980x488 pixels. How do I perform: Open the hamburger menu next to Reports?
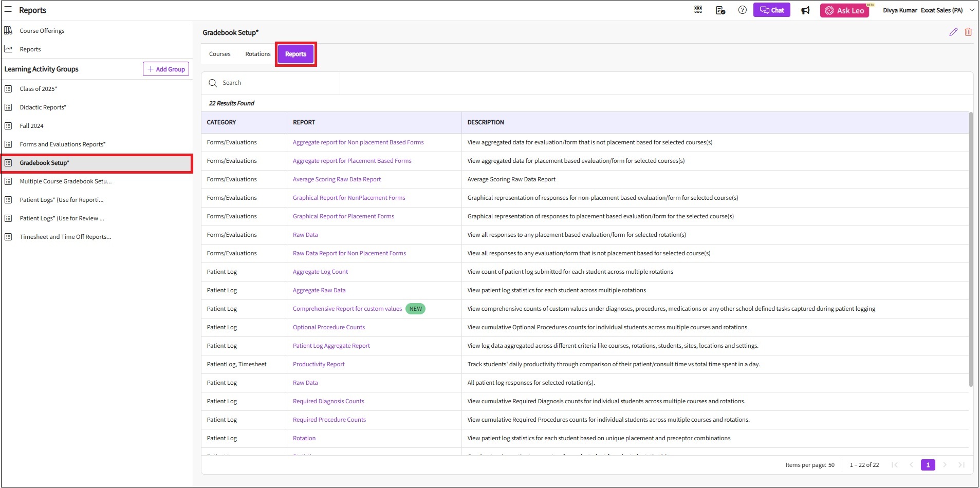(8, 9)
